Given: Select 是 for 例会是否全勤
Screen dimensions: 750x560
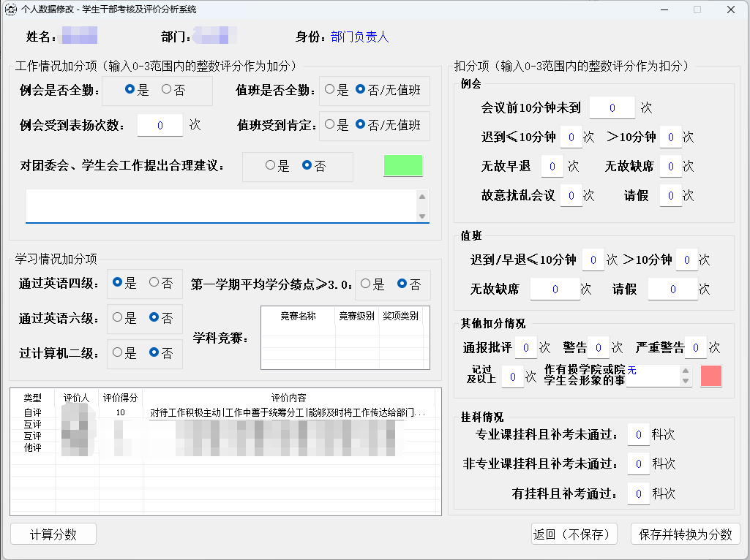Looking at the screenshot, I should [130, 89].
